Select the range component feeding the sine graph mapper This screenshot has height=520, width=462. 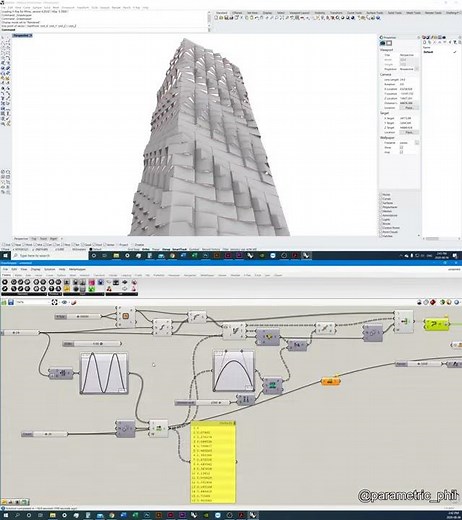[61, 373]
